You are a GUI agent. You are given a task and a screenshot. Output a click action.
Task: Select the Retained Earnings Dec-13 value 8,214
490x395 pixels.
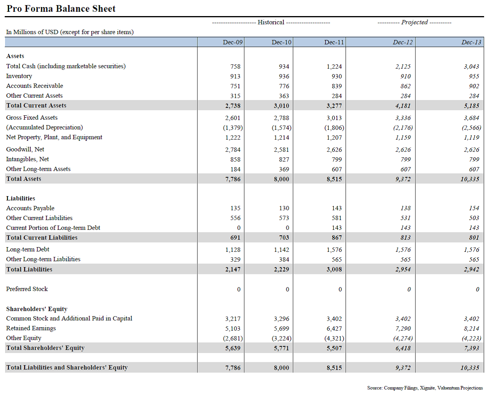coord(471,328)
